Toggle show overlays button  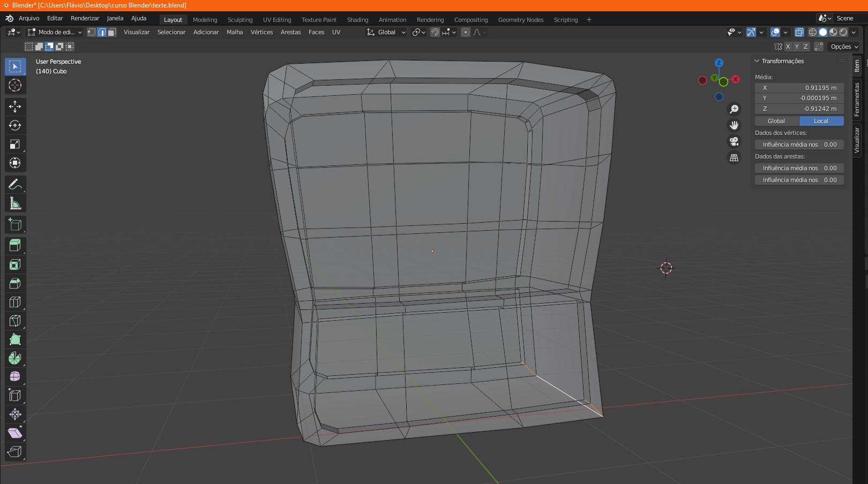(x=775, y=32)
